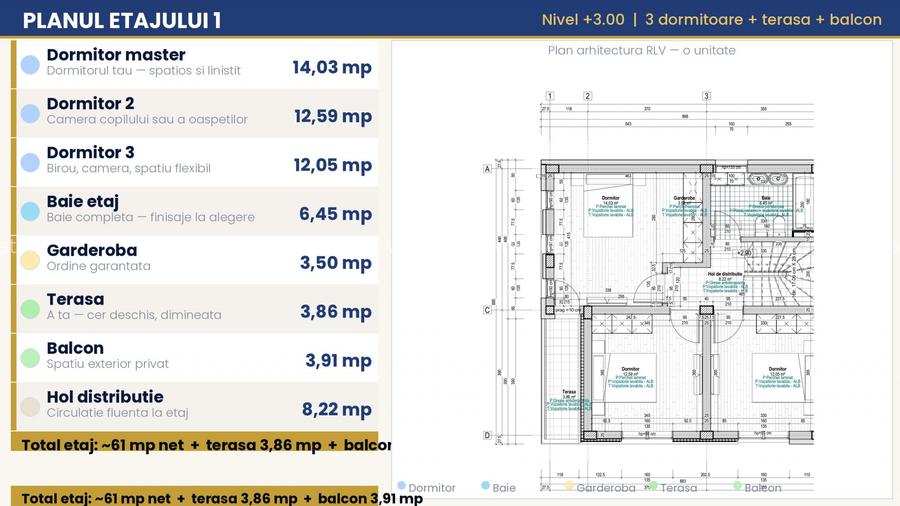Screen dimensions: 900x506
Task: Select 'Spatiu exterior privat' subtitle
Action: coord(108,364)
